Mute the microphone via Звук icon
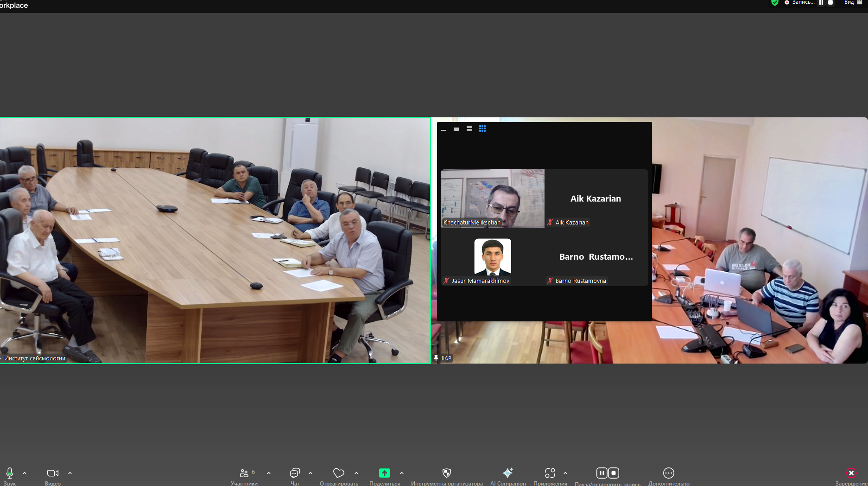The width and height of the screenshot is (868, 486). click(10, 473)
